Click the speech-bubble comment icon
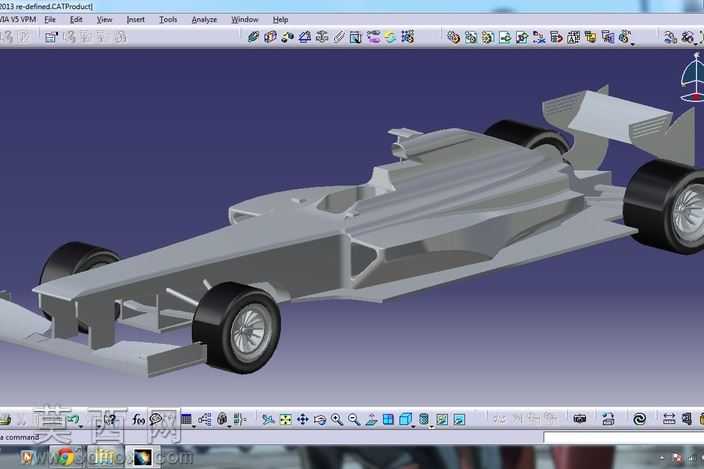Image resolution: width=704 pixels, height=469 pixels. pyautogui.click(x=156, y=419)
